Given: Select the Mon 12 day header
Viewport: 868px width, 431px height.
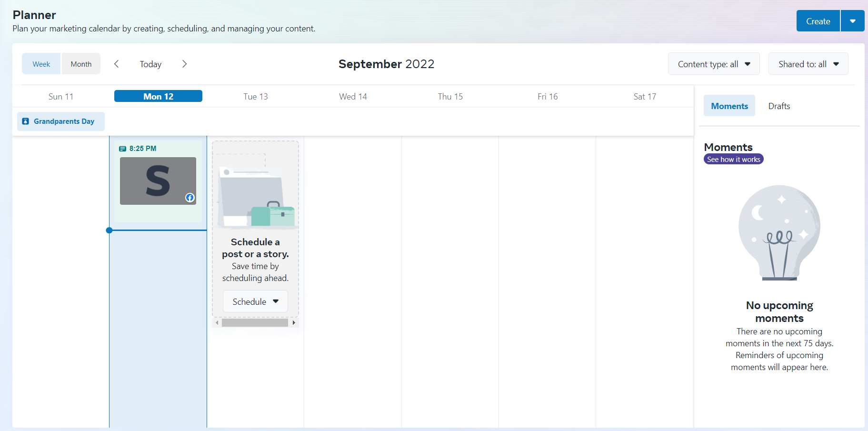Looking at the screenshot, I should point(158,96).
